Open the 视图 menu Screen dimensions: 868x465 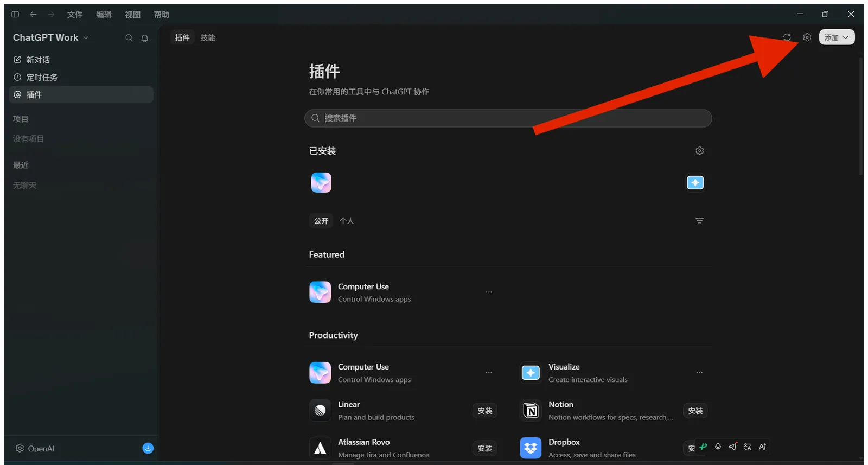(x=132, y=15)
